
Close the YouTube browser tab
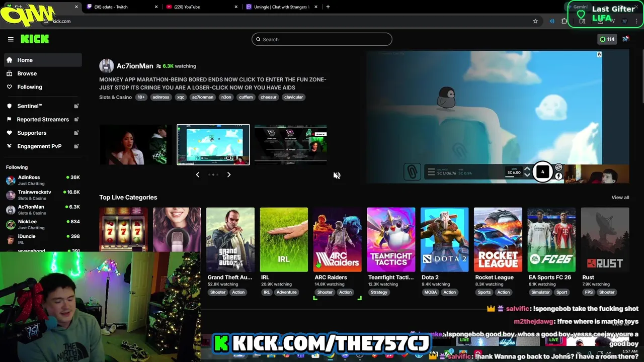click(x=236, y=7)
